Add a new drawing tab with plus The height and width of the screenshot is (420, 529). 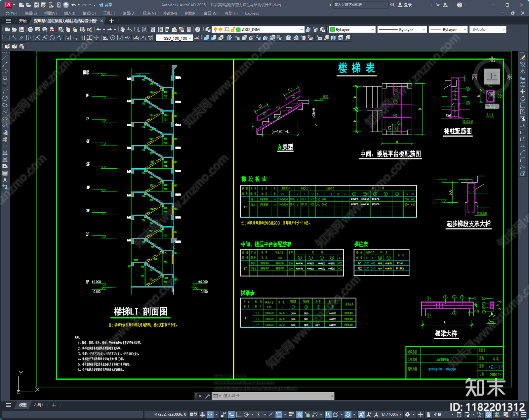coord(111,21)
